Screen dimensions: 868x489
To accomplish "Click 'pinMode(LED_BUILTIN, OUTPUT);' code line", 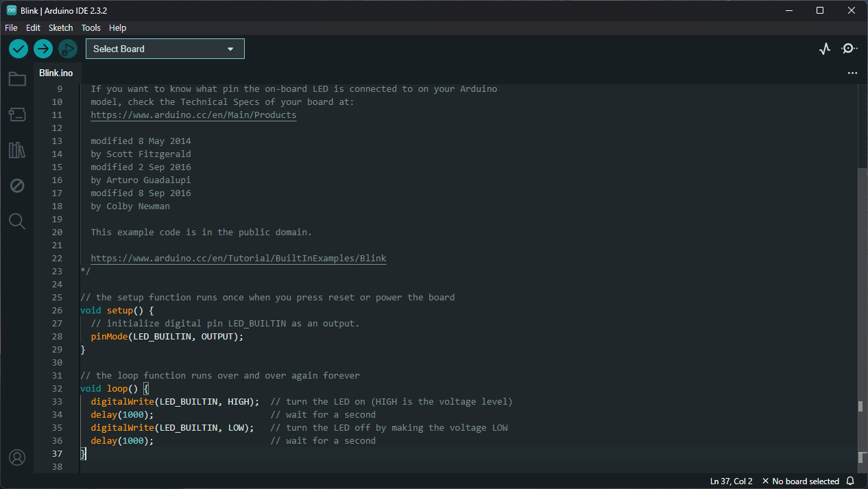I will (167, 337).
